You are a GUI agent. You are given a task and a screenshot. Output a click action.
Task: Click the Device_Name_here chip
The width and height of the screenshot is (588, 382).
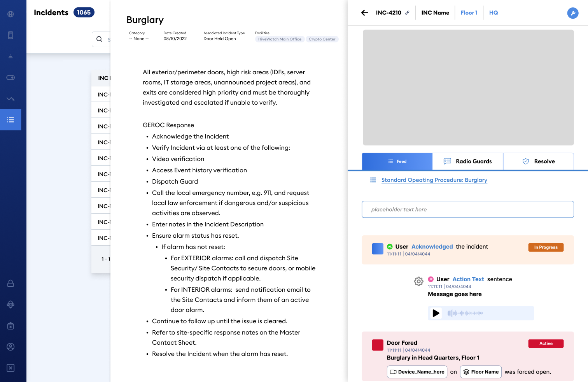417,372
